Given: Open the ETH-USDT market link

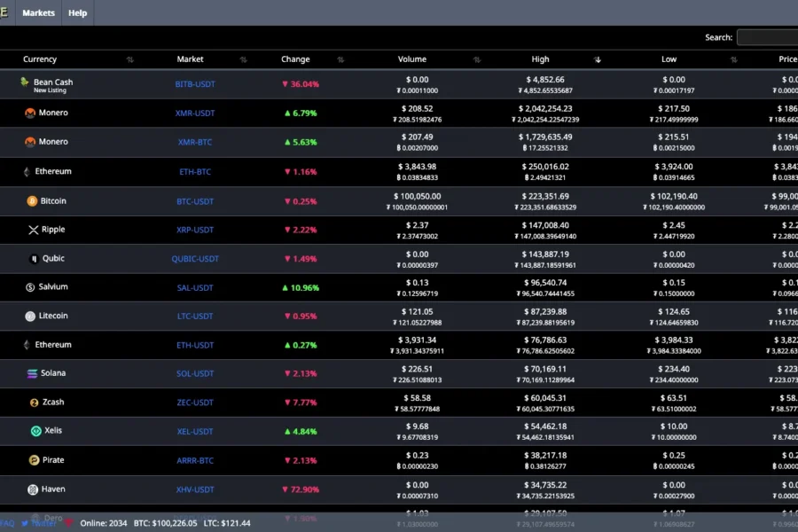Looking at the screenshot, I should (195, 345).
